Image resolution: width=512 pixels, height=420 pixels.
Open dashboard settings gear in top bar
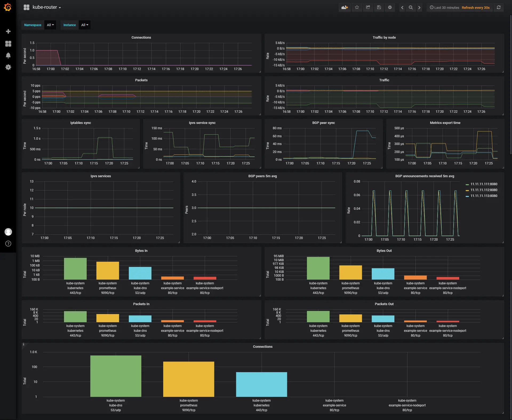[x=390, y=7]
